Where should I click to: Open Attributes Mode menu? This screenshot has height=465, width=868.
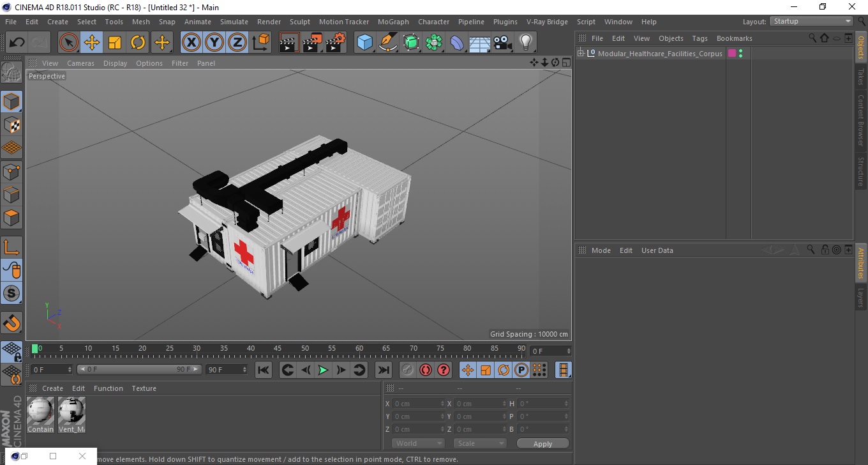pos(601,250)
